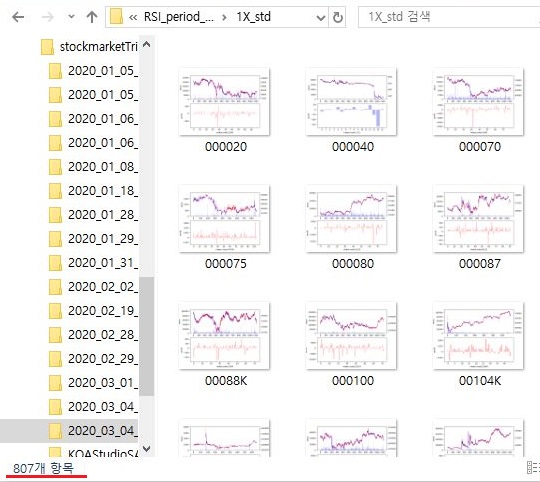Click the forward navigation arrow
The width and height of the screenshot is (540, 482).
[48, 17]
